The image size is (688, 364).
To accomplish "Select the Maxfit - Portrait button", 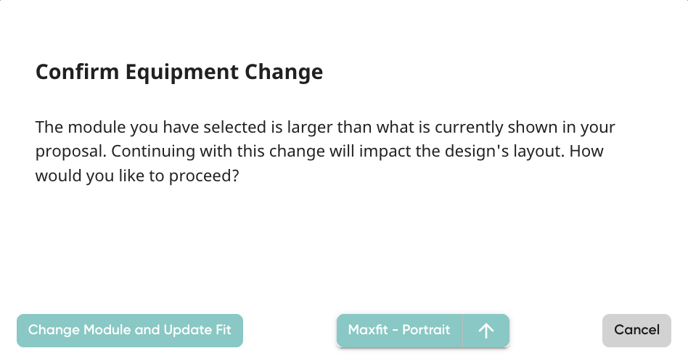I will click(x=399, y=330).
